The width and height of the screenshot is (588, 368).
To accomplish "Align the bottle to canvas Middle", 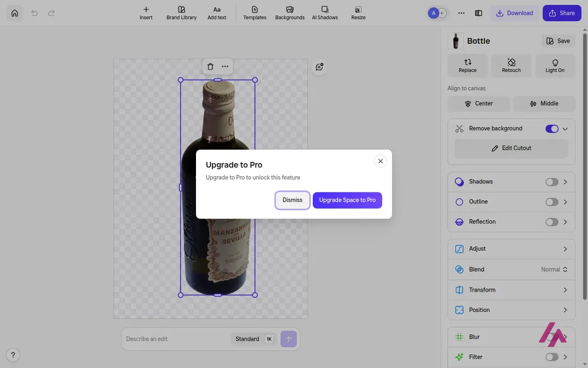I will pos(544,104).
